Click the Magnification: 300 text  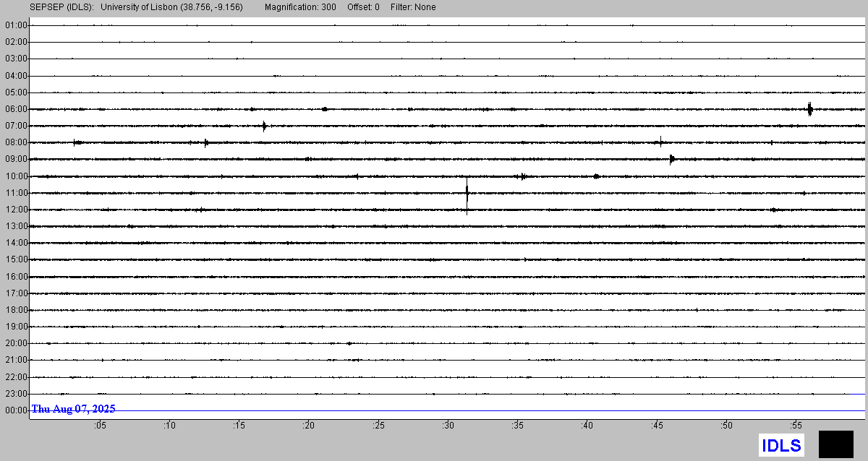301,7
